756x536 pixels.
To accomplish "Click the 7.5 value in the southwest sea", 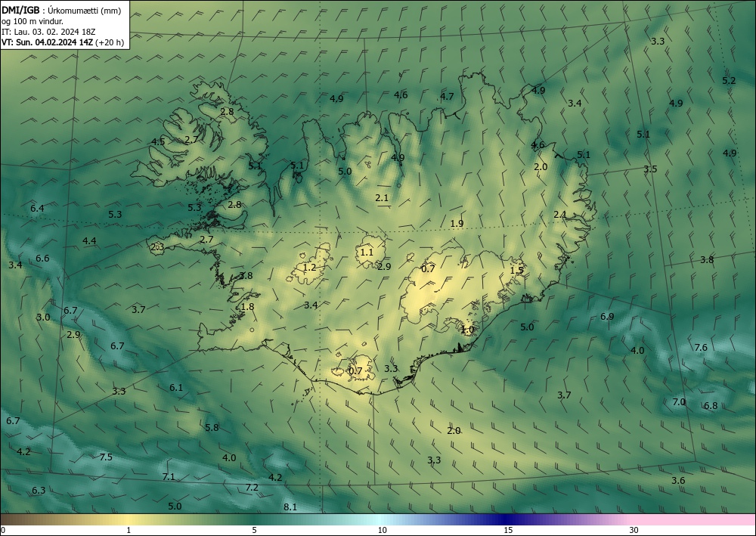I will 106,457.
